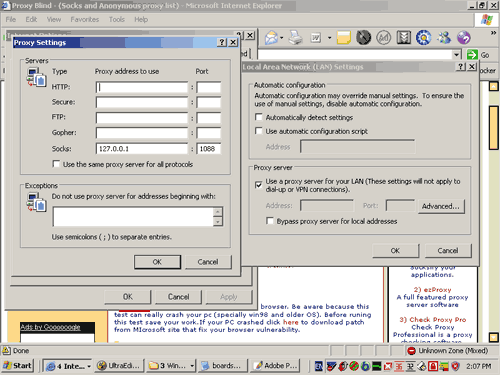Open the '3) Check Proxy Pro' link

click(x=433, y=319)
